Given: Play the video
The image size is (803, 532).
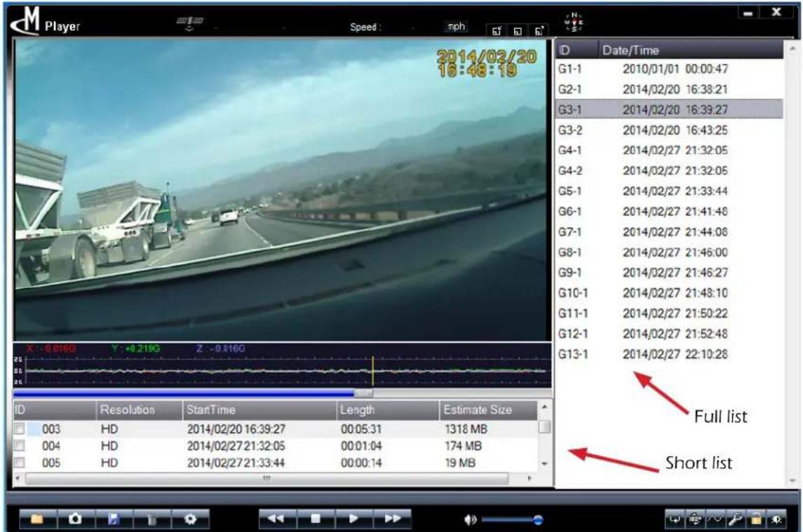Looking at the screenshot, I should point(353,519).
